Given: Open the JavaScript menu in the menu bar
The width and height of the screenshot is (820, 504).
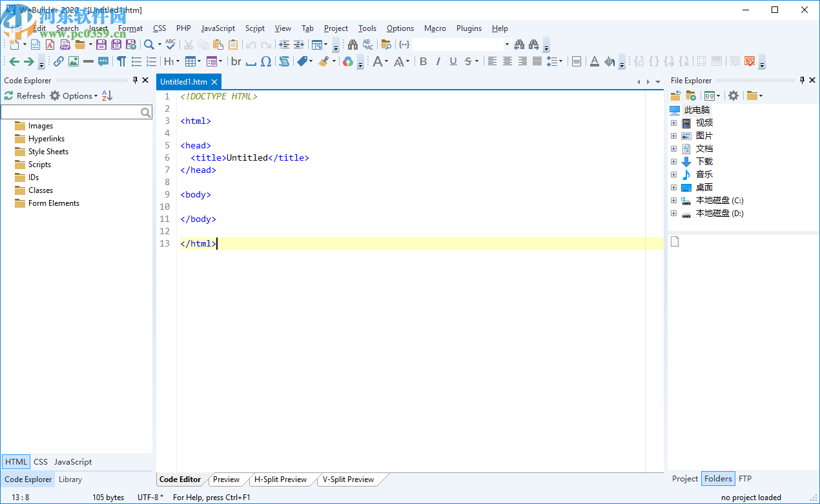Looking at the screenshot, I should 218,28.
